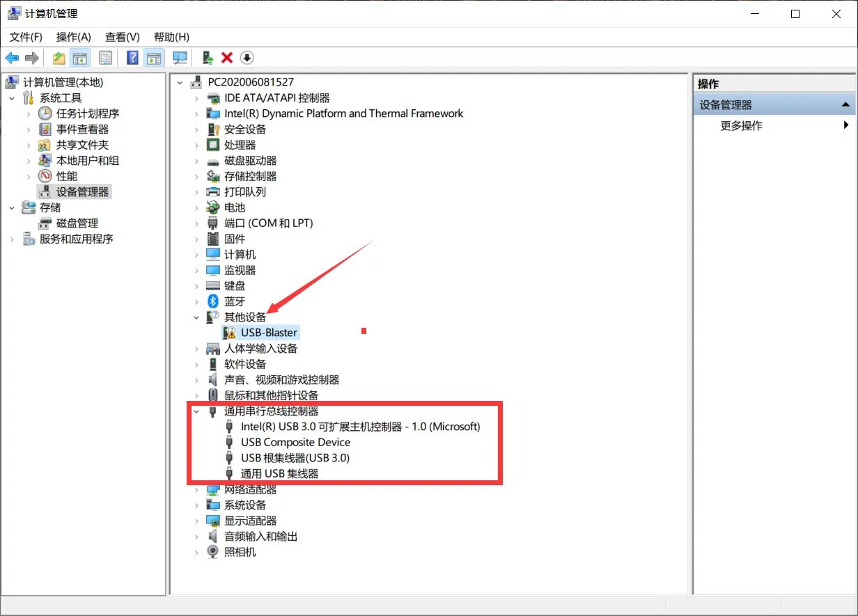The width and height of the screenshot is (858, 616).
Task: Expand the 磁盘驱动器 category
Action: 197,161
